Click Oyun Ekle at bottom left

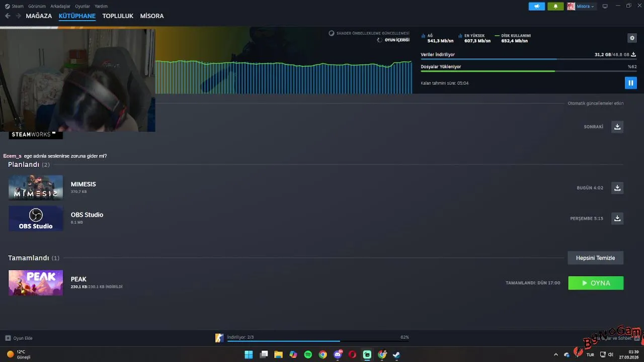19,338
